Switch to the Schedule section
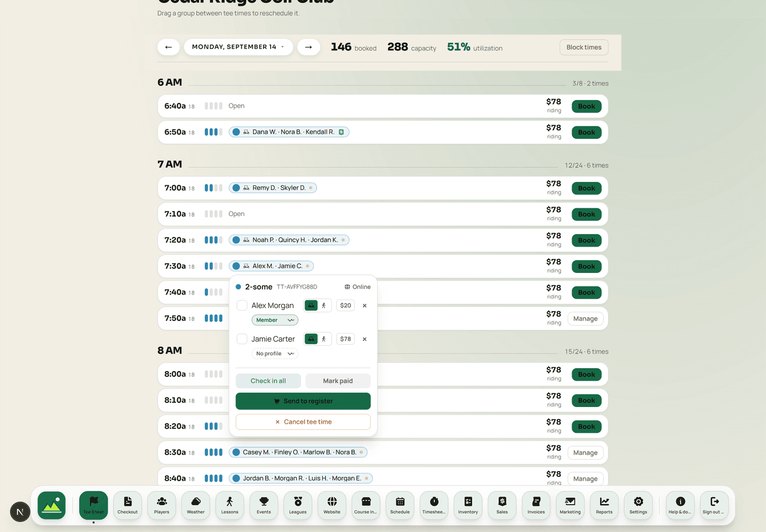Screen dimensions: 766x532 [400, 505]
